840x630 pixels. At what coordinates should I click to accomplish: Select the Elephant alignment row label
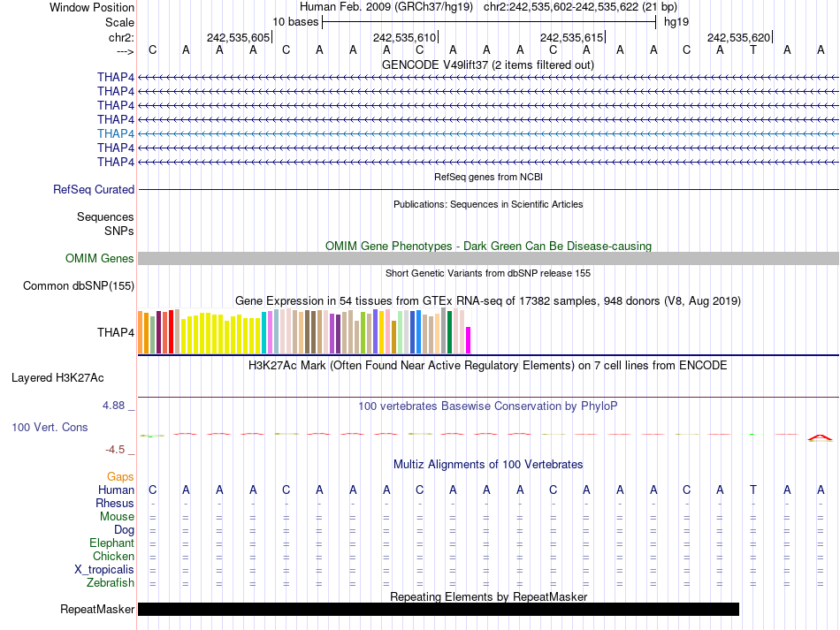click(111, 543)
